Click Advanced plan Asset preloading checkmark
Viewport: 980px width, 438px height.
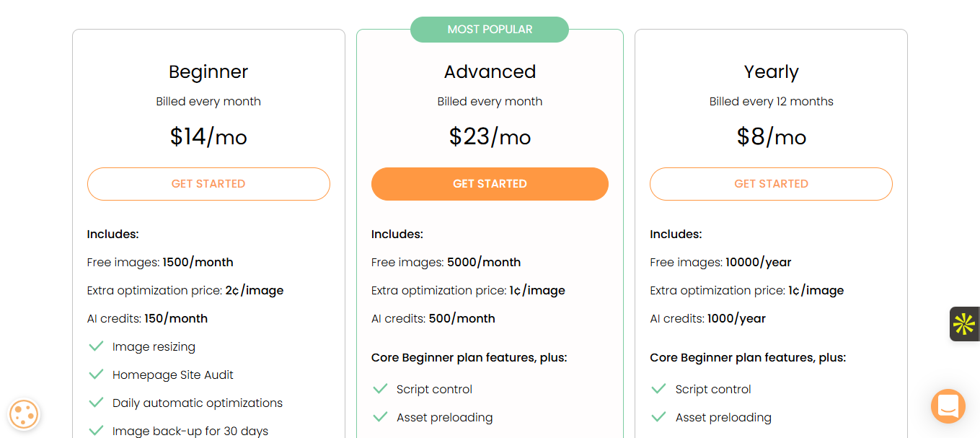(x=380, y=417)
